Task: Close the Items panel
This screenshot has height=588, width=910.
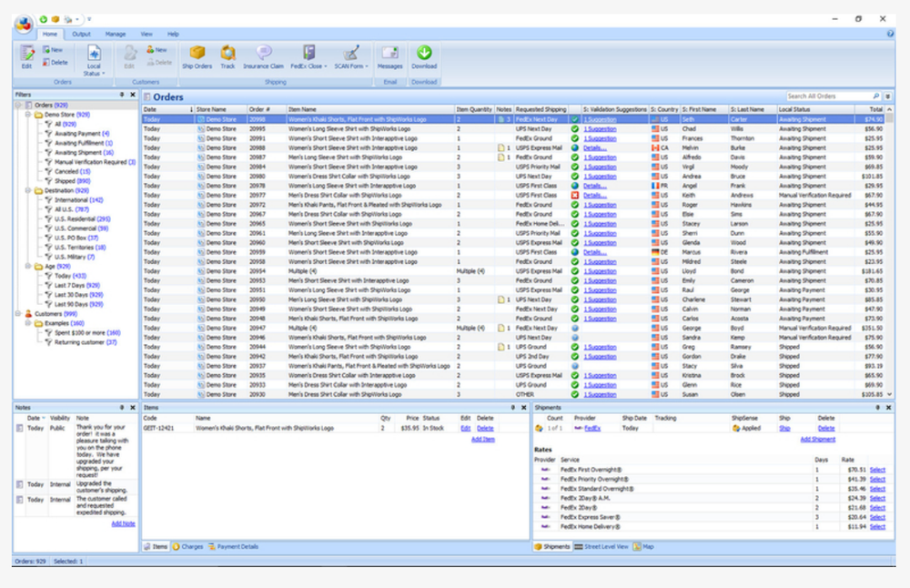Action: click(523, 408)
